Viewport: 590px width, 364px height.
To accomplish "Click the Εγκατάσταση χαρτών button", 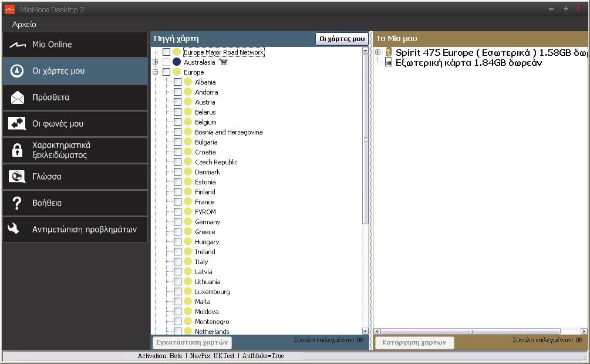I will click(x=192, y=342).
